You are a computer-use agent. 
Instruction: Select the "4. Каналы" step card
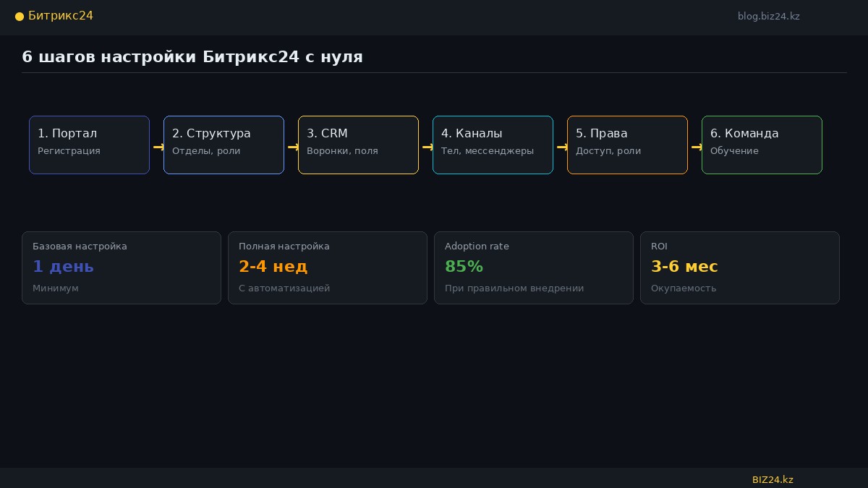click(493, 145)
